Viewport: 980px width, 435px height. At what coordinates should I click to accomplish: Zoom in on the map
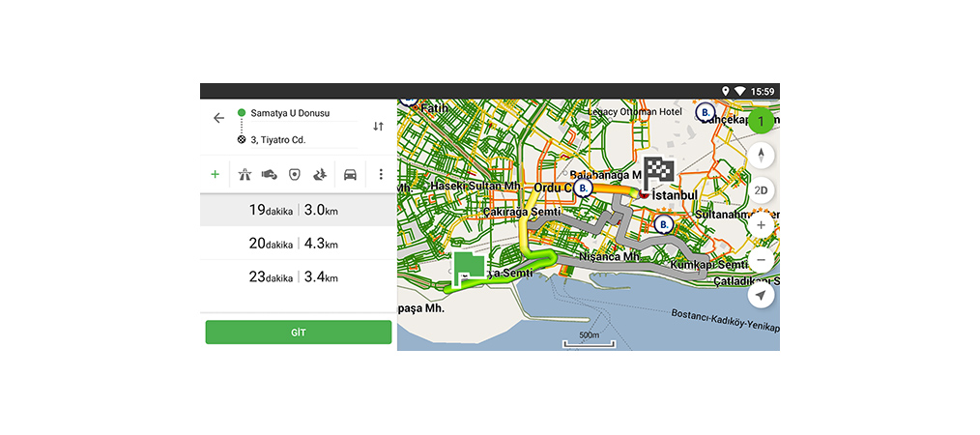click(762, 225)
